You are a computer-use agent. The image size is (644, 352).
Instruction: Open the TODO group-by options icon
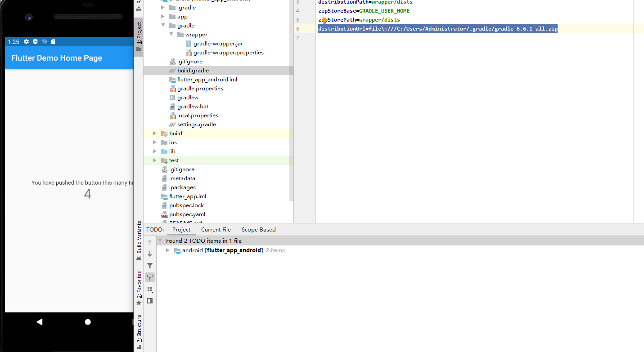pyautogui.click(x=150, y=290)
